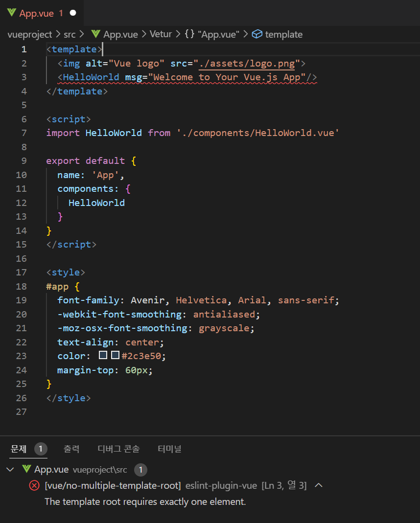Click line number 17 in the gutter
Image resolution: width=420 pixels, height=523 pixels.
pos(22,273)
